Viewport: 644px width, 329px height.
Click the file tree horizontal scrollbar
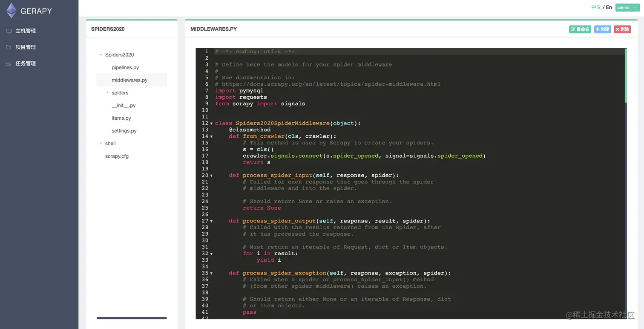[x=132, y=318]
